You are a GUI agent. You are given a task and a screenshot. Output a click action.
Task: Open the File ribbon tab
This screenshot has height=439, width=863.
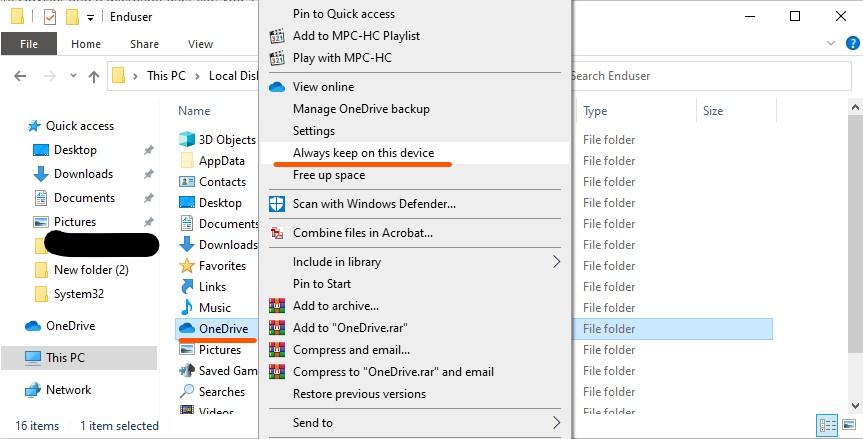pyautogui.click(x=29, y=44)
